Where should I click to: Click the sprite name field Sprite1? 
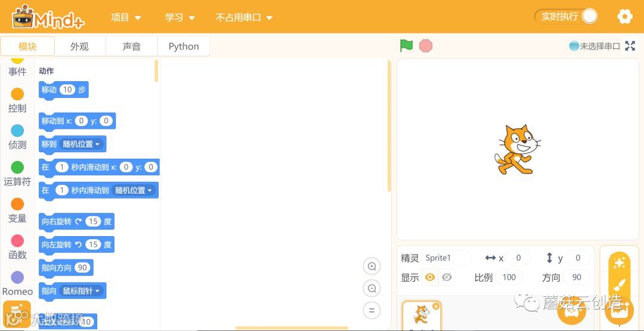447,258
